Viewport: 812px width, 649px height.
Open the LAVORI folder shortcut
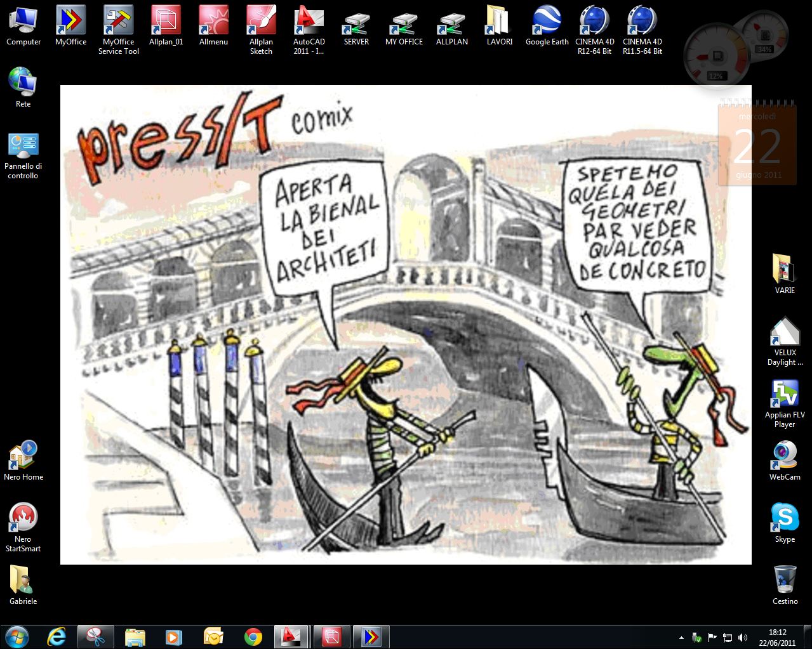pyautogui.click(x=499, y=26)
